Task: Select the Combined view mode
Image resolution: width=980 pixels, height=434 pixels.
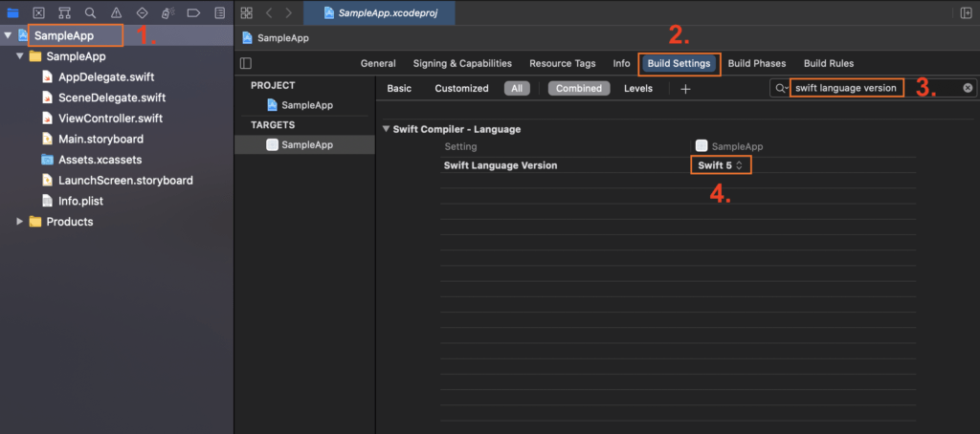Action: tap(579, 89)
